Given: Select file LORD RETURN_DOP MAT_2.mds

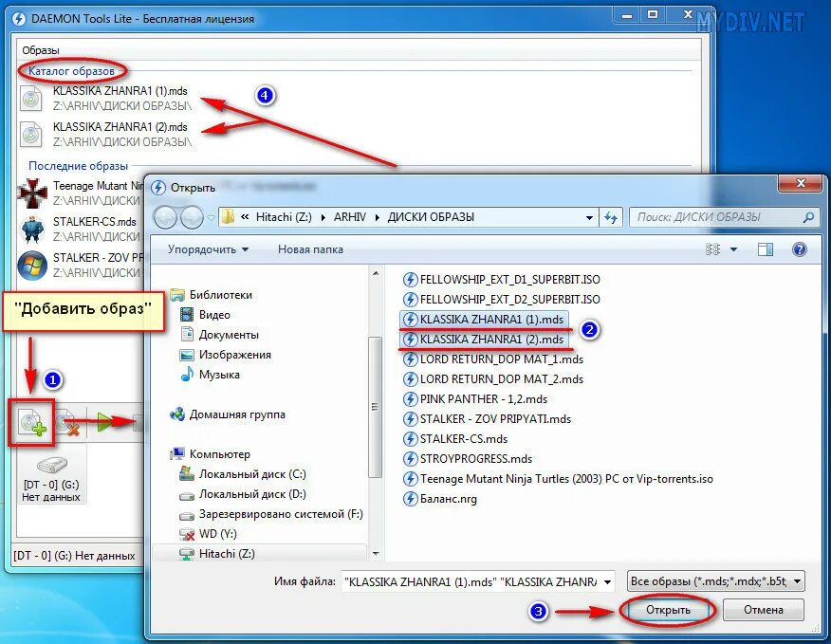Looking at the screenshot, I should (x=493, y=379).
